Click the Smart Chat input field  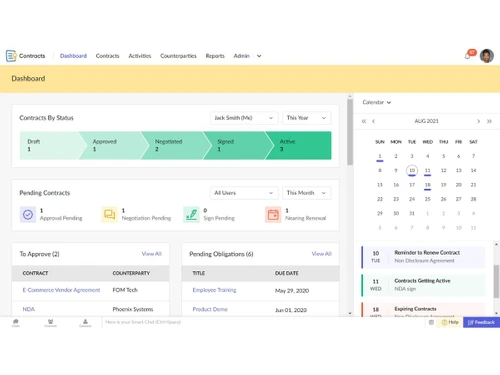tap(263, 322)
